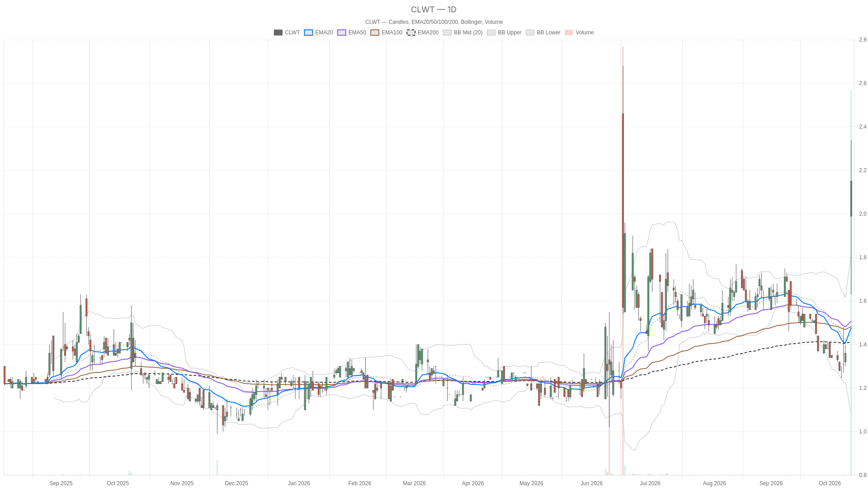Viewport: 868px width, 488px height.
Task: Click the Aug 2026 axis label
Action: 714,483
